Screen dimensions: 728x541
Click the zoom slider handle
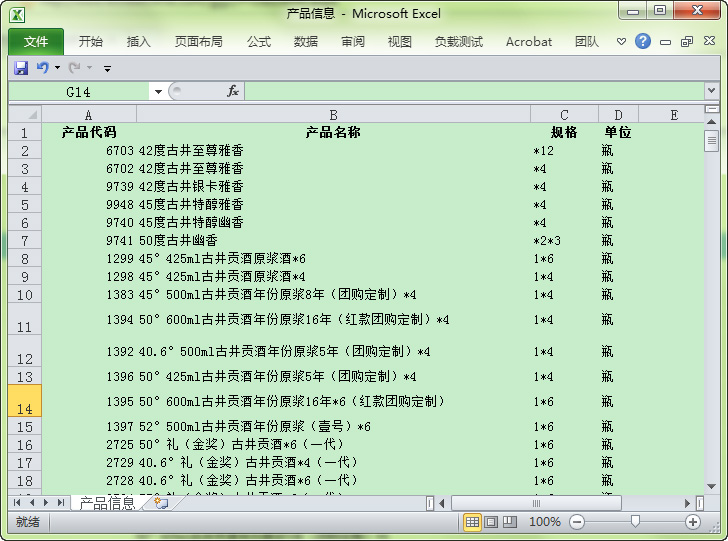(635, 521)
